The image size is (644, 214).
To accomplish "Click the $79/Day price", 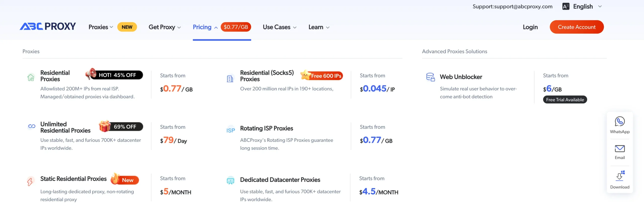I will 174,140.
